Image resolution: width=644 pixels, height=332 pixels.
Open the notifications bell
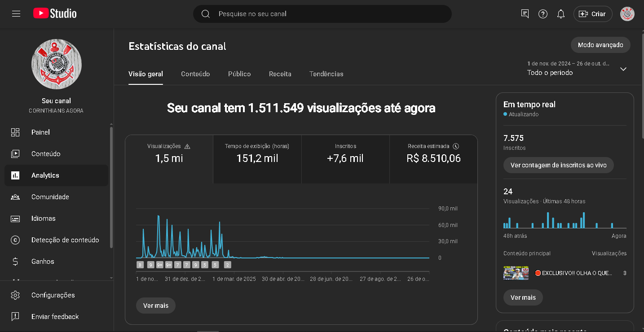(x=561, y=14)
